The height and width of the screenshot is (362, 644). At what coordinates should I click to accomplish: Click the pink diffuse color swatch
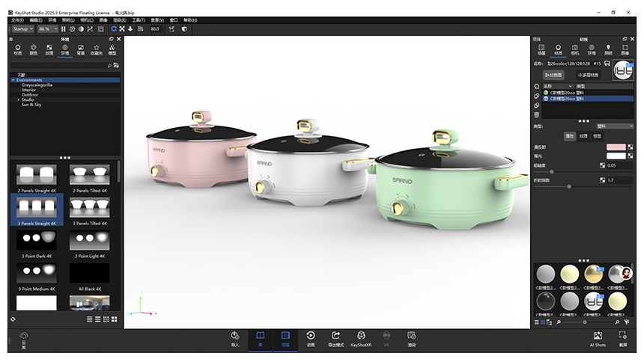point(616,147)
